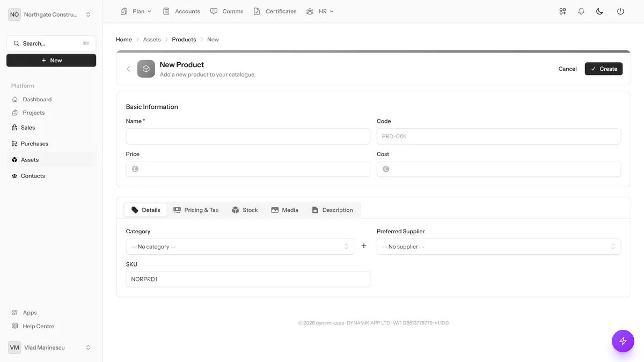Expand the HR menu
This screenshot has height=362, width=644.
(320, 11)
